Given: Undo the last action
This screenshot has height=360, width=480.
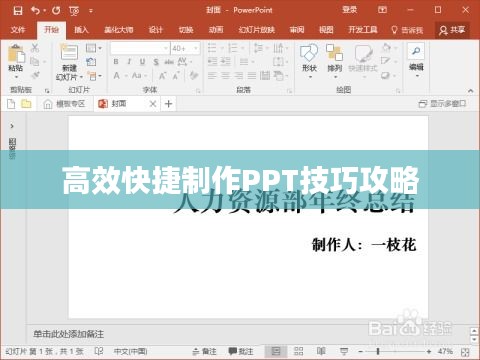Looking at the screenshot, I should point(35,11).
